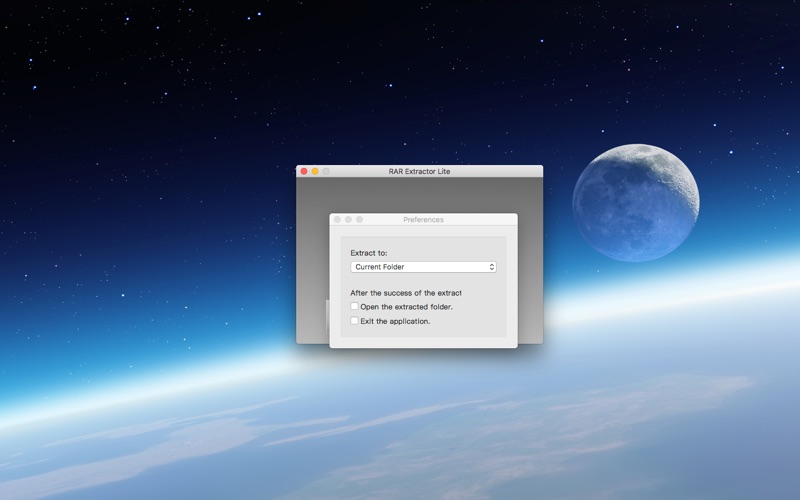Click the partly hidden control behind Preferences' left edge
The image size is (800, 500).
(326, 315)
